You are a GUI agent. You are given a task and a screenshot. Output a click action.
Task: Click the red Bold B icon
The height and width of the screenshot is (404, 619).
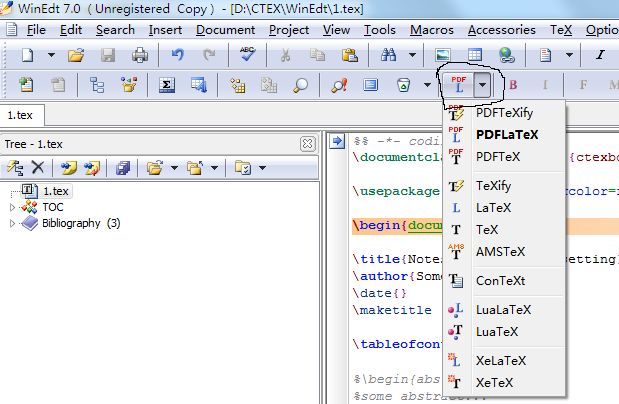tap(513, 85)
